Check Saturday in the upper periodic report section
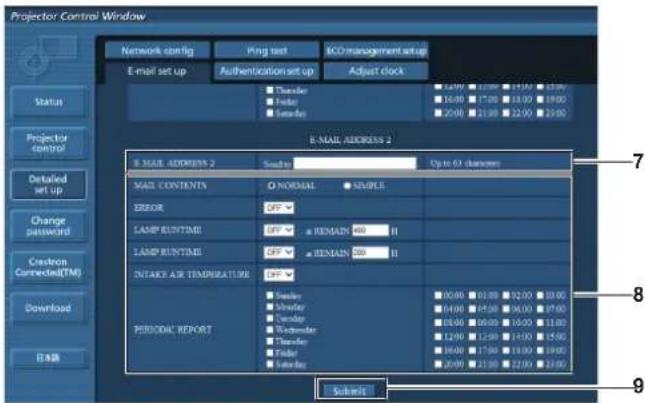Screen dimensions: 645x403 270,113
